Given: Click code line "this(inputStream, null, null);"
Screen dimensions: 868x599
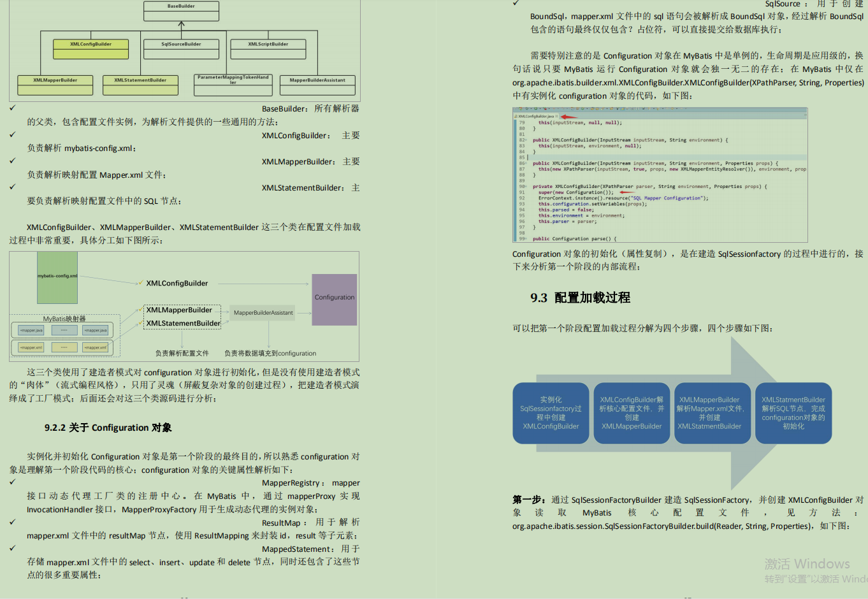Looking at the screenshot, I should pos(580,122).
